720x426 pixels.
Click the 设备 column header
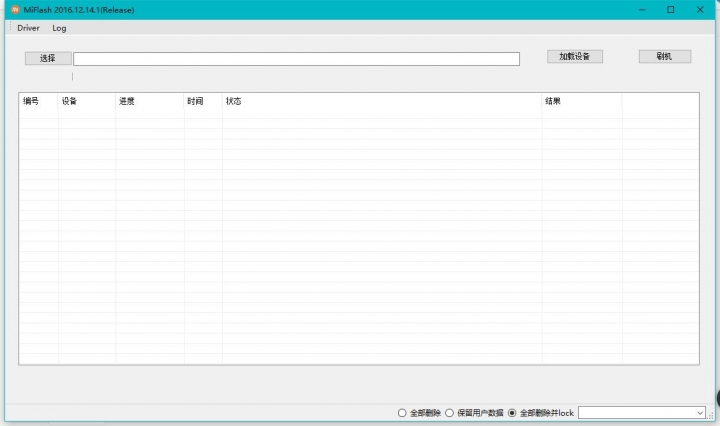[x=87, y=101]
